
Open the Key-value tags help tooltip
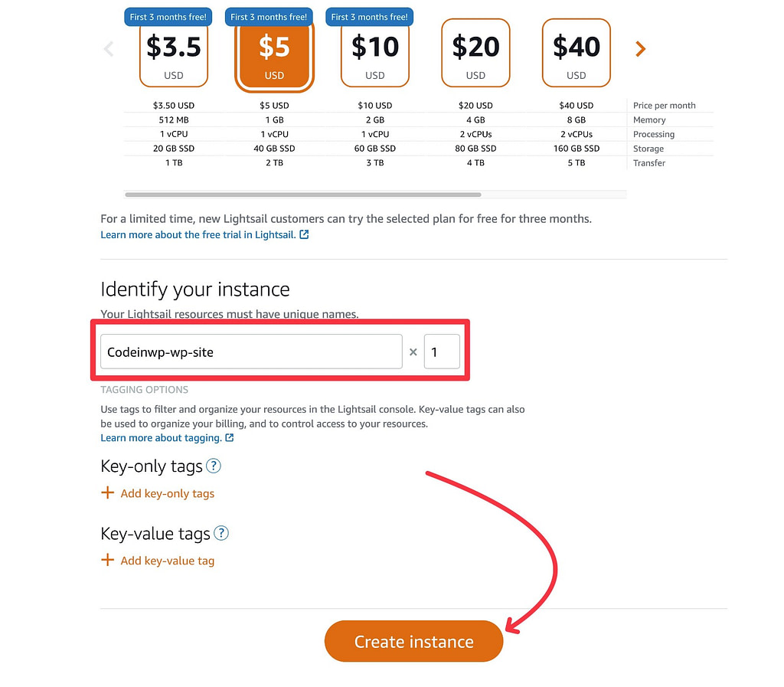[x=220, y=533]
